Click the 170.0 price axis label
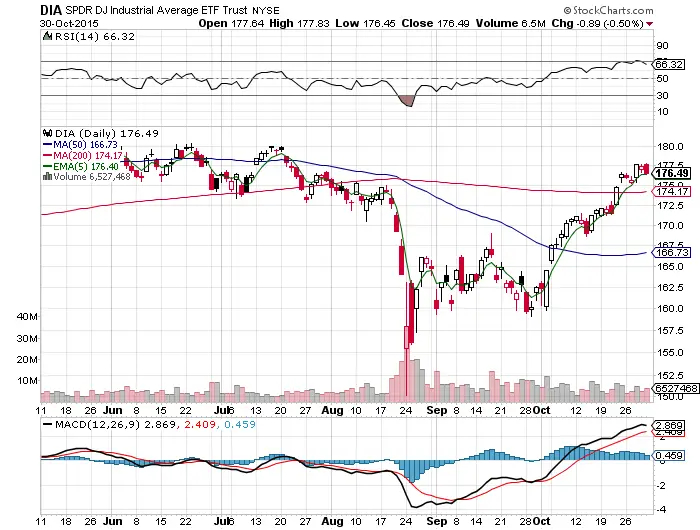The image size is (700, 530). click(x=670, y=225)
